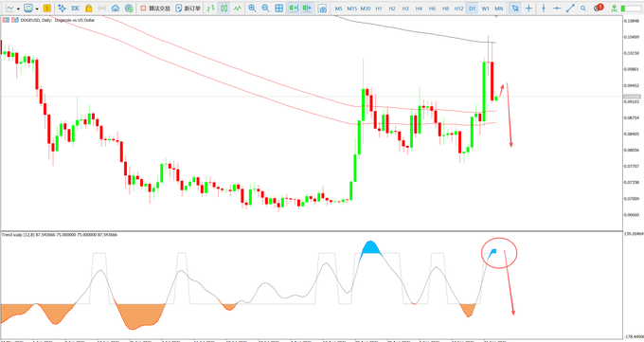Open notifications icon with red badge
The image size is (644, 342).
click(x=599, y=8)
